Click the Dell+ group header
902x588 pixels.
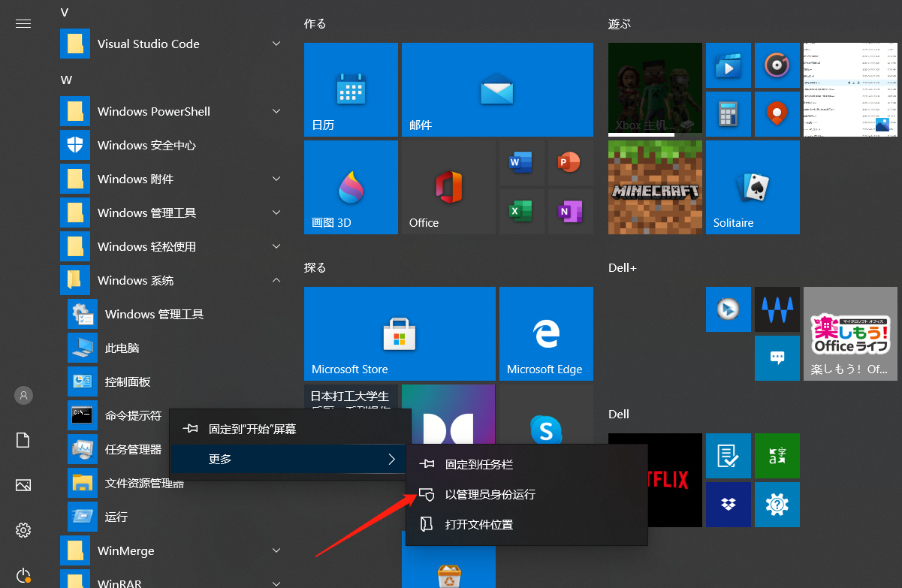pyautogui.click(x=623, y=267)
